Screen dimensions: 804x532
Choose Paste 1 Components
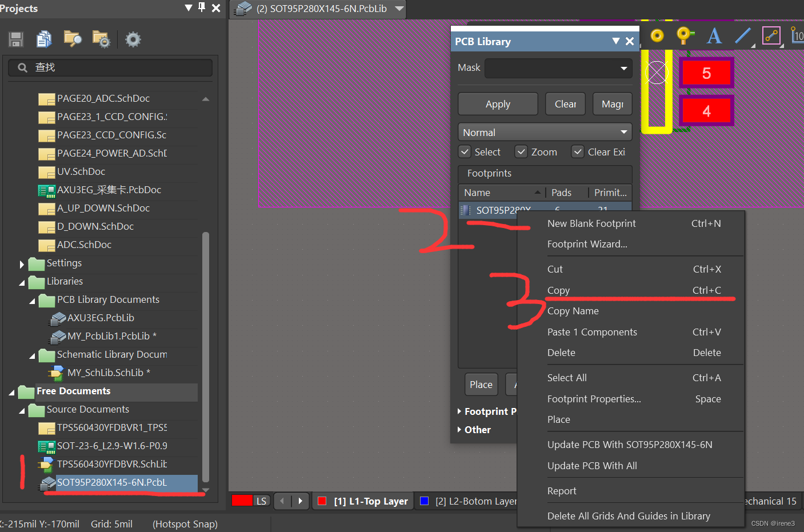click(630, 332)
